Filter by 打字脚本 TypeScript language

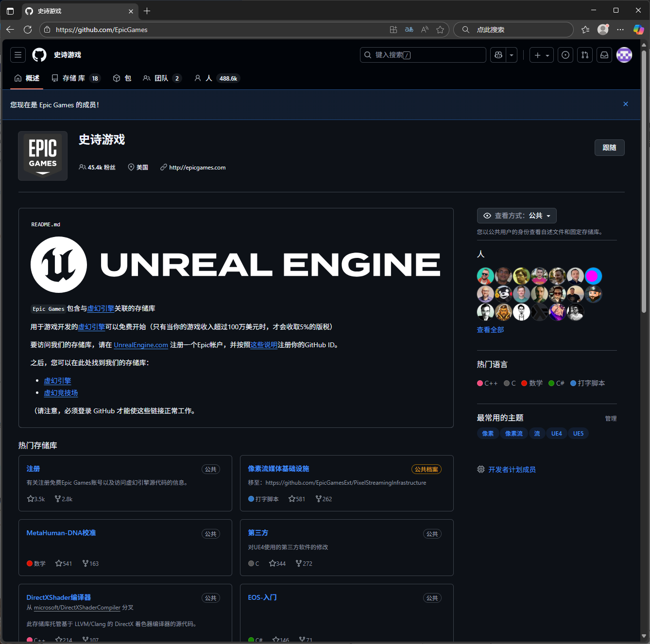pyautogui.click(x=587, y=383)
